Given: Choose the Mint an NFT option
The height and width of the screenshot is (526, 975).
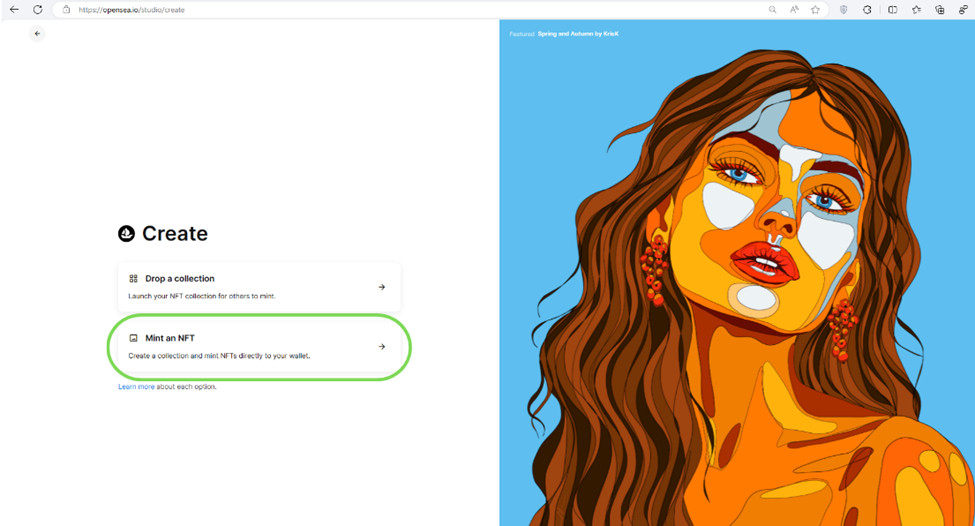Looking at the screenshot, I should click(x=259, y=346).
